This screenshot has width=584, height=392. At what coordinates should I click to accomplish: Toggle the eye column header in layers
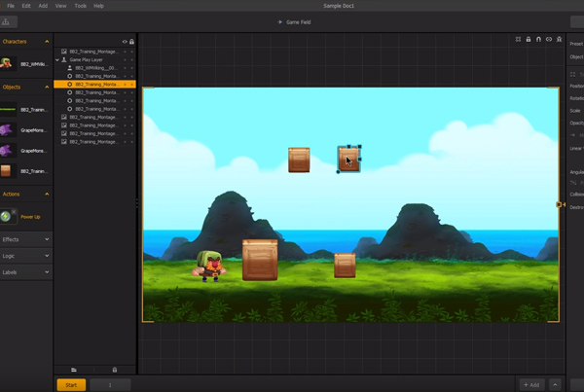click(x=125, y=42)
